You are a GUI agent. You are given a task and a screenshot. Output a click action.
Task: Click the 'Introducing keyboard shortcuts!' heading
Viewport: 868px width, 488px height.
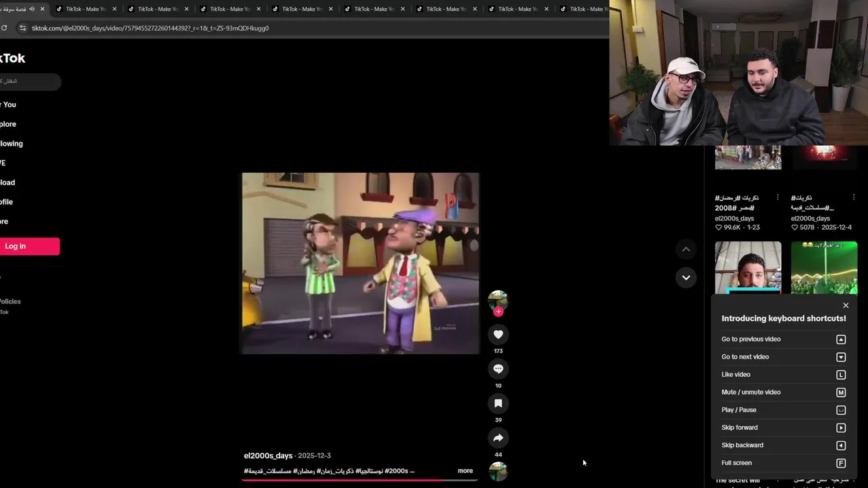click(783, 319)
